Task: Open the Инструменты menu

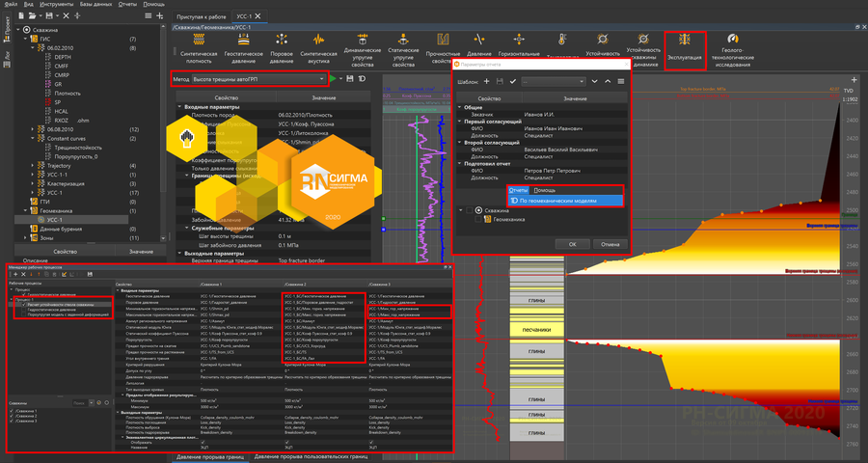Action: coord(56,5)
